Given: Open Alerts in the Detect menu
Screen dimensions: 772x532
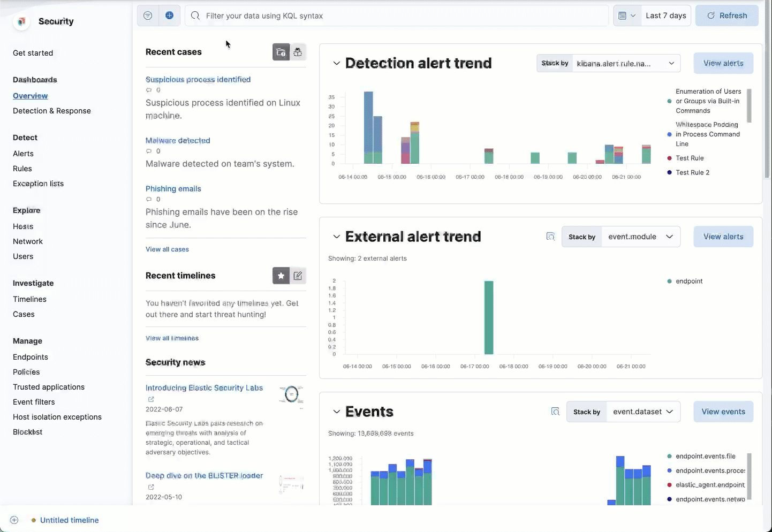Looking at the screenshot, I should point(23,154).
